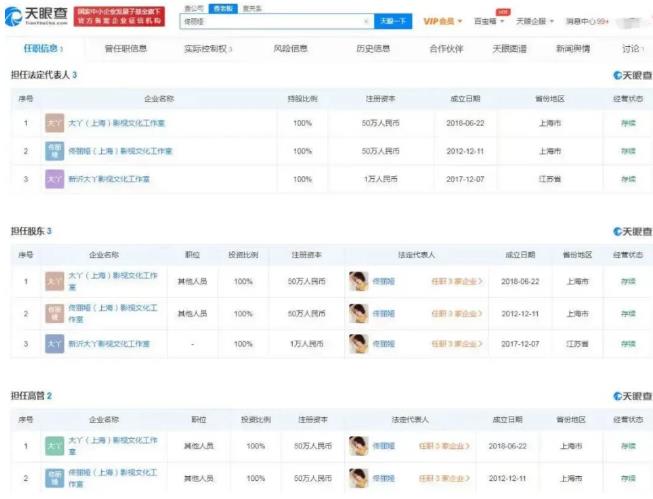Click 江苏省 cell in legal representative table
Screen dimensions: 653x499
point(550,179)
